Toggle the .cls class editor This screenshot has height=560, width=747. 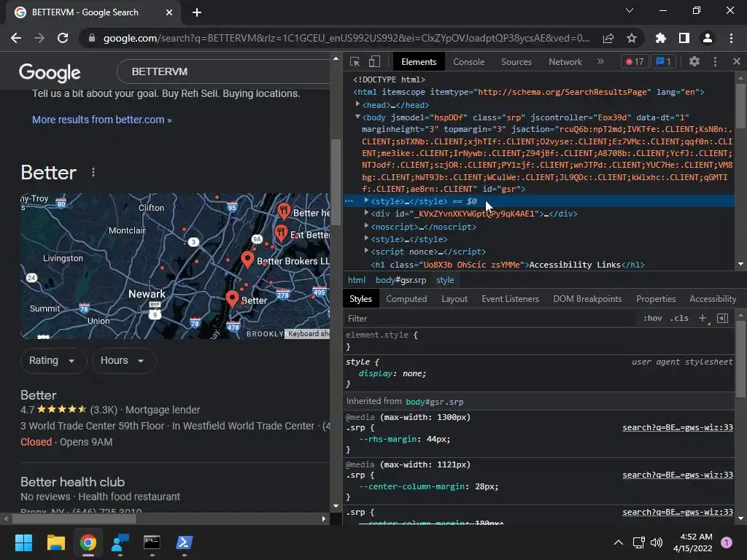[679, 318]
